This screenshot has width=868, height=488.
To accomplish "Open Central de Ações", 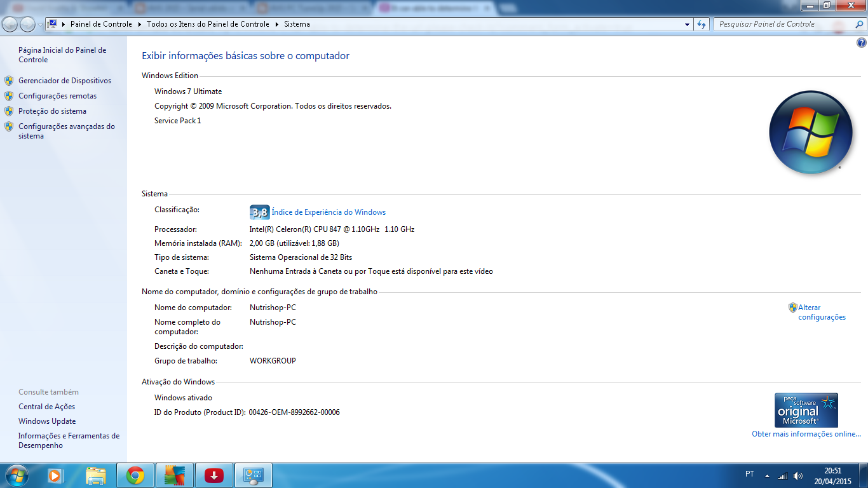I will coord(46,407).
